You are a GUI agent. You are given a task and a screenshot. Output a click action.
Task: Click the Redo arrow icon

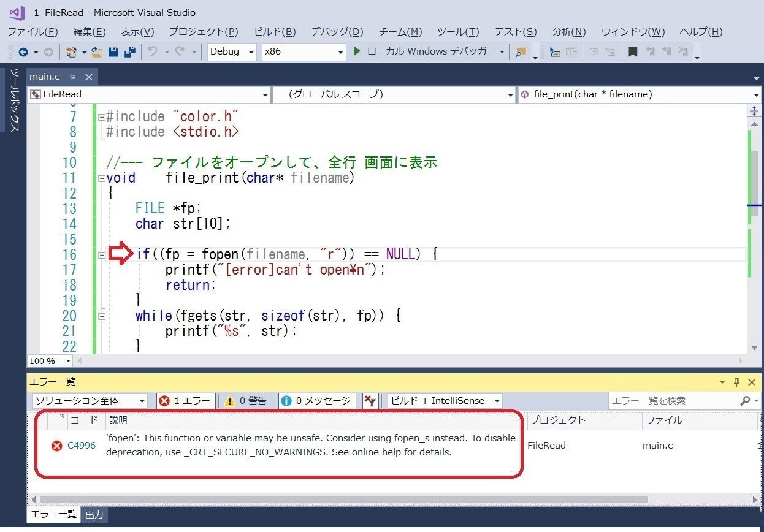pos(180,52)
